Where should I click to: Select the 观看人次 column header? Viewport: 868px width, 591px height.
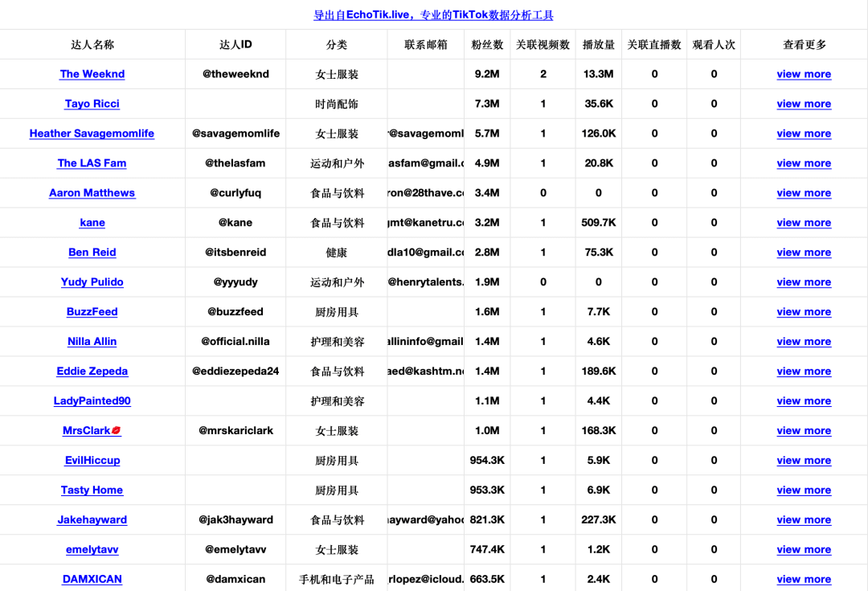pos(714,44)
